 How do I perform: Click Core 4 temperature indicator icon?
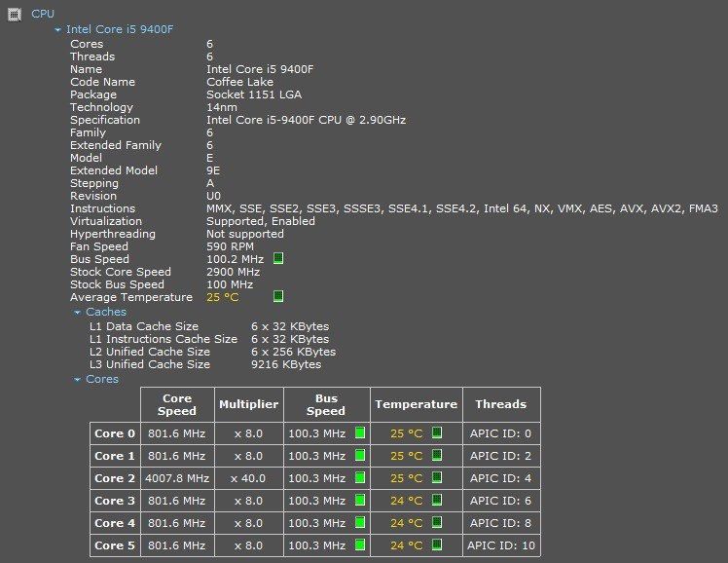pos(437,523)
